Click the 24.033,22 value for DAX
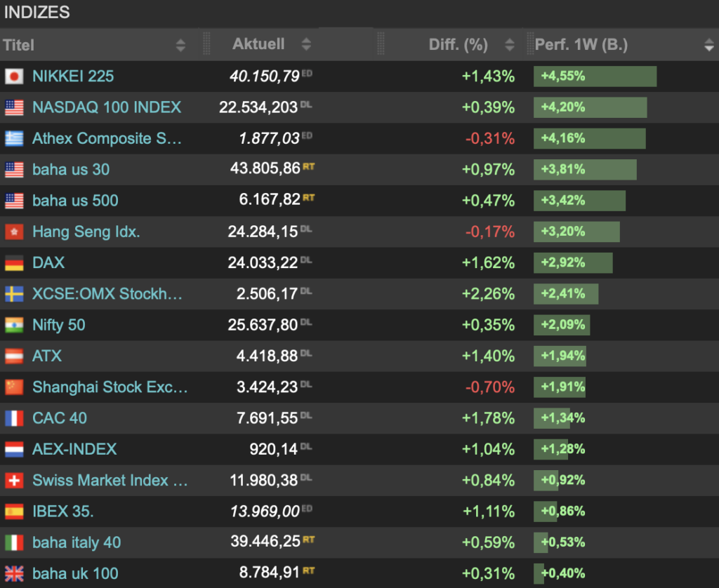719x588 pixels. coord(263,263)
